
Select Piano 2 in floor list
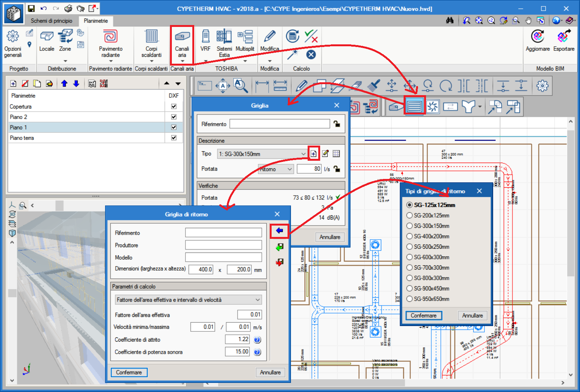[x=86, y=117]
